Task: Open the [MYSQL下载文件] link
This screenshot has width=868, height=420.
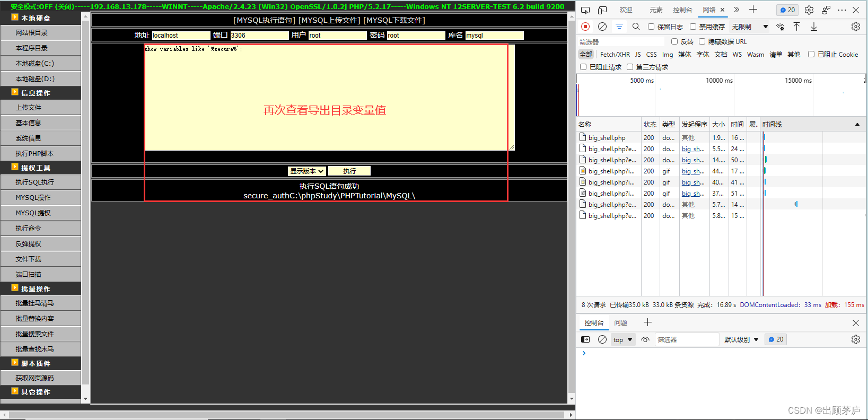Action: (x=394, y=20)
